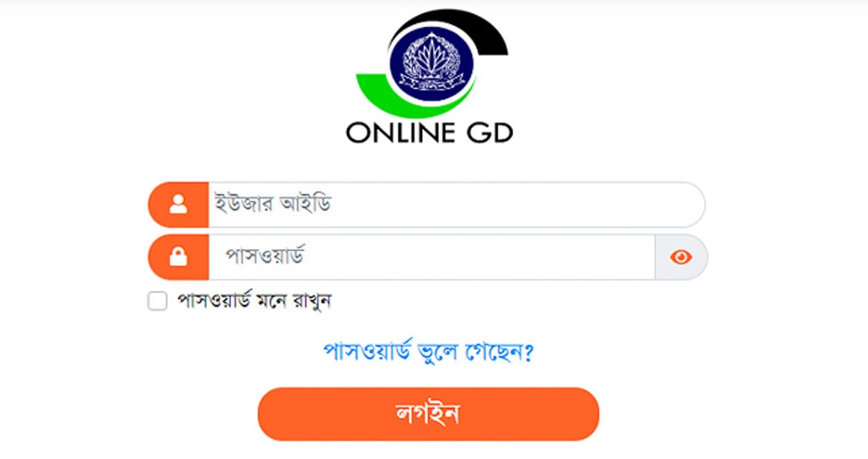The image size is (868, 459).
Task: Show password using the eye icon
Action: tap(681, 257)
